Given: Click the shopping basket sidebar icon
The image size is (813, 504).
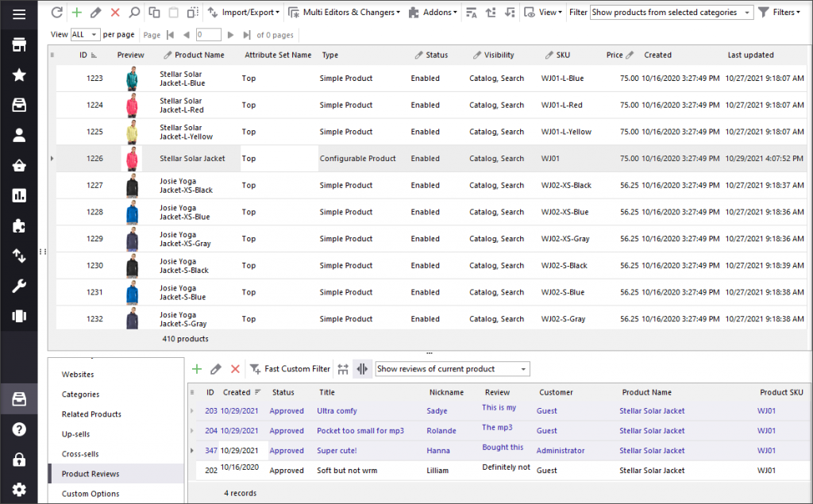Looking at the screenshot, I should (19, 165).
